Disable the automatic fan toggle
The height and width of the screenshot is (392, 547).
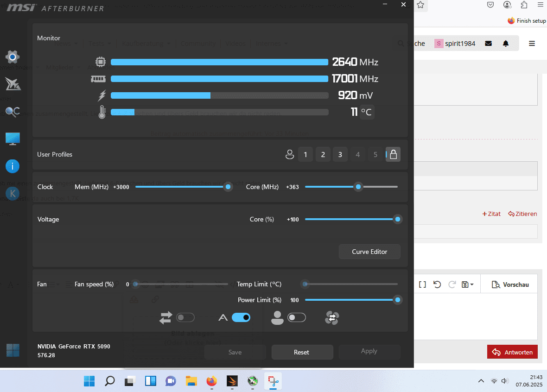(241, 318)
